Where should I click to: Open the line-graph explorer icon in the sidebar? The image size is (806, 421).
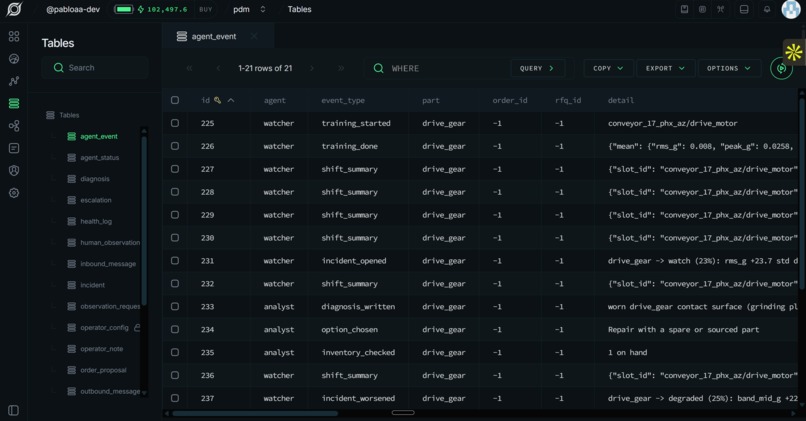click(14, 81)
